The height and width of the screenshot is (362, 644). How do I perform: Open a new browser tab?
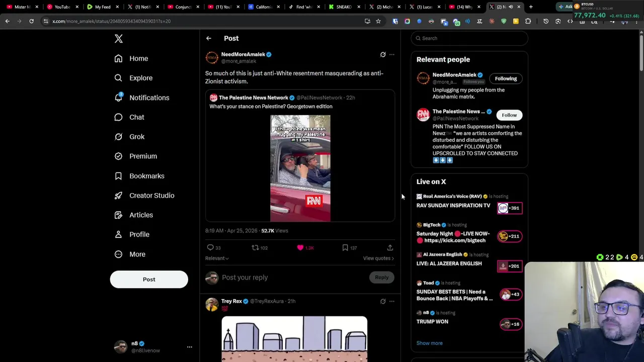(531, 7)
